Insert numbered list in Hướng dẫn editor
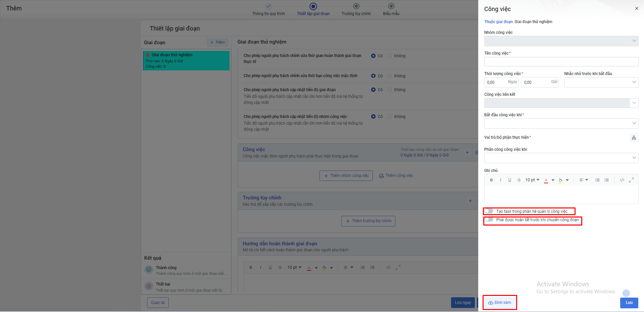Image resolution: width=644 pixels, height=312 pixels. click(x=362, y=267)
